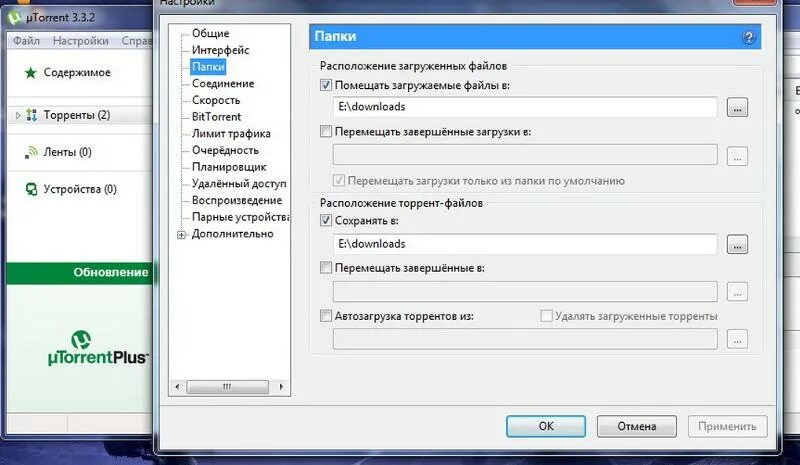Expand the Торренты (2) sidebar arrow

(x=18, y=115)
